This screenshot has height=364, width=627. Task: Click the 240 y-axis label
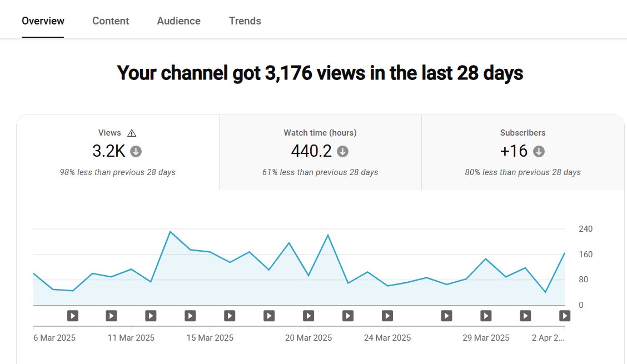point(585,229)
